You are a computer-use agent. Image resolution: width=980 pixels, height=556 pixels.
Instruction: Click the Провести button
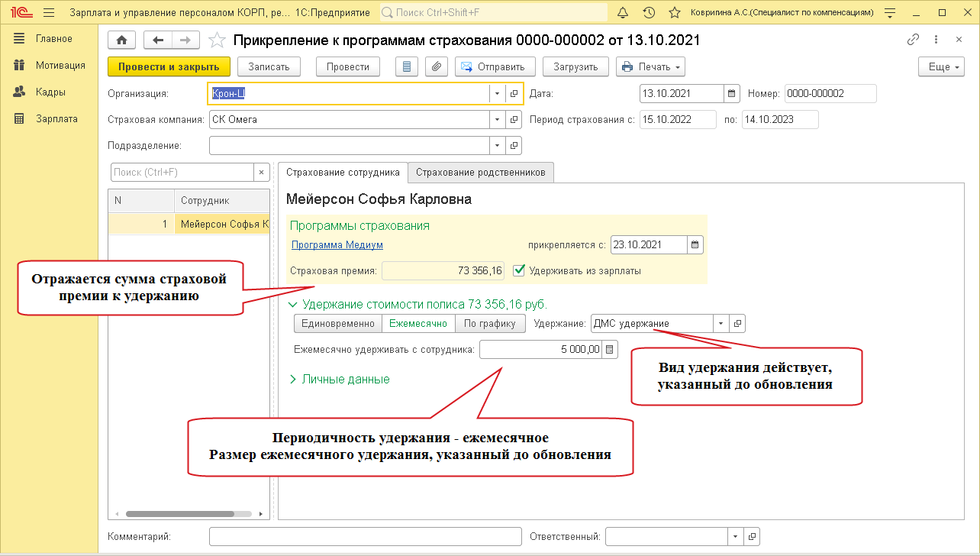click(348, 66)
